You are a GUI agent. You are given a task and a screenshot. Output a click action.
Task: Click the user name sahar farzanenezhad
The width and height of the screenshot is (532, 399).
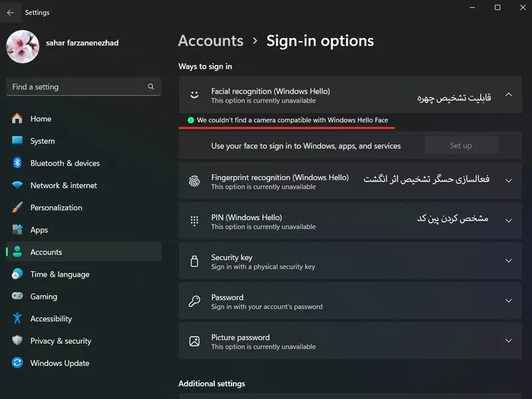point(82,43)
